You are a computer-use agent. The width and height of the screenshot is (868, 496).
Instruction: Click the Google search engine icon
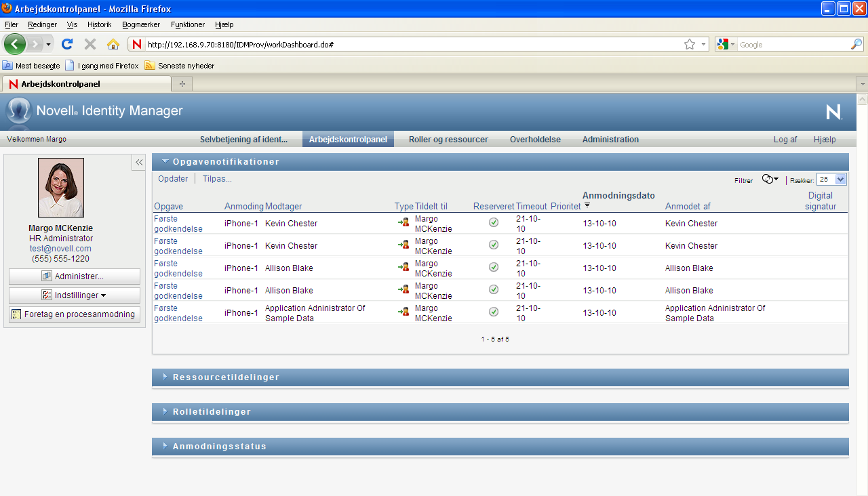(x=723, y=44)
